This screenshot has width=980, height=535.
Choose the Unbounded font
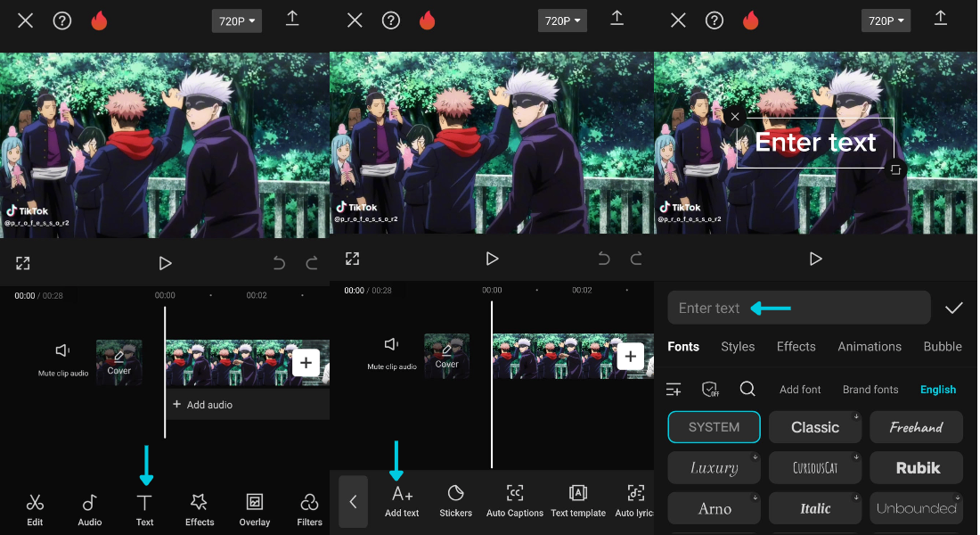[916, 508]
